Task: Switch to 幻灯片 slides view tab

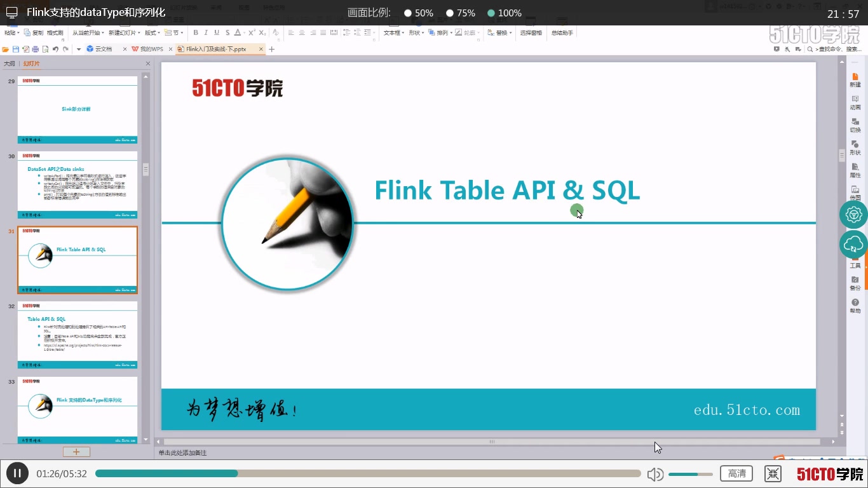Action: pos(31,64)
